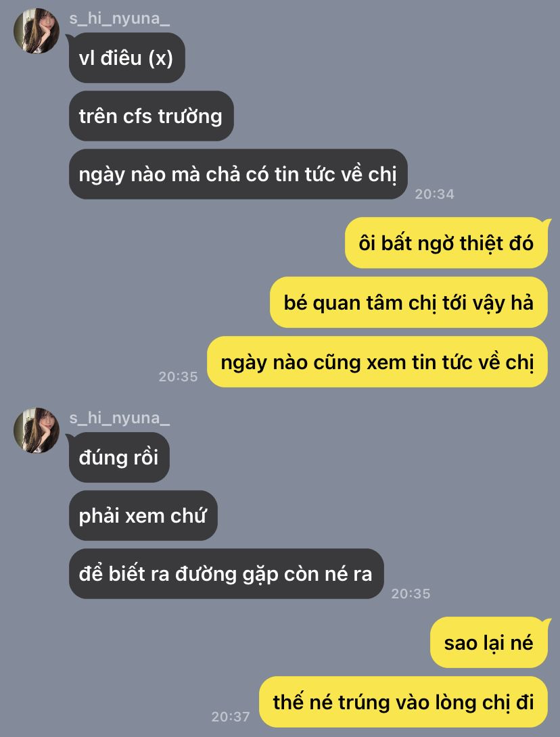Select the 'trên cfs trường' message bubble
The image size is (560, 737).
[151, 116]
